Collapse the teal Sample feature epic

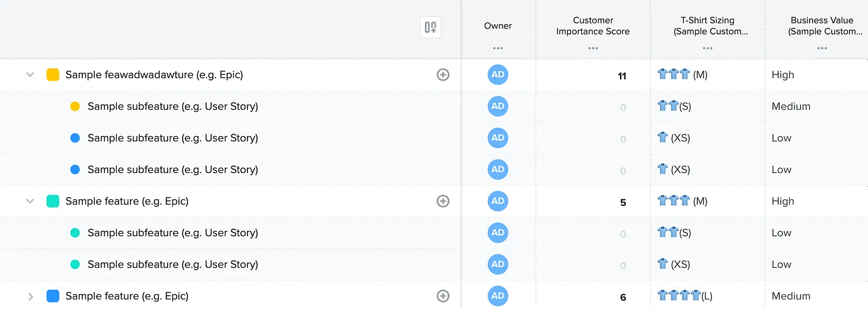30,201
